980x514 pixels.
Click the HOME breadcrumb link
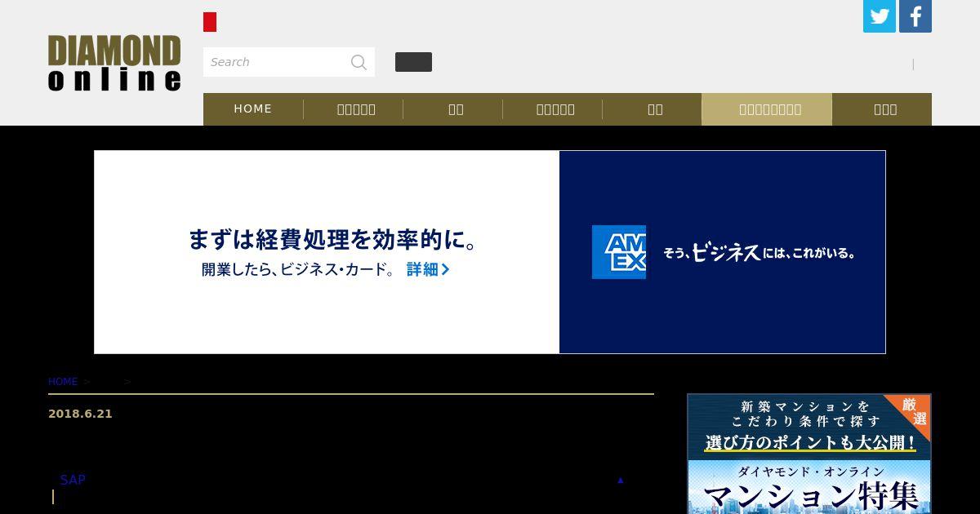(x=63, y=382)
